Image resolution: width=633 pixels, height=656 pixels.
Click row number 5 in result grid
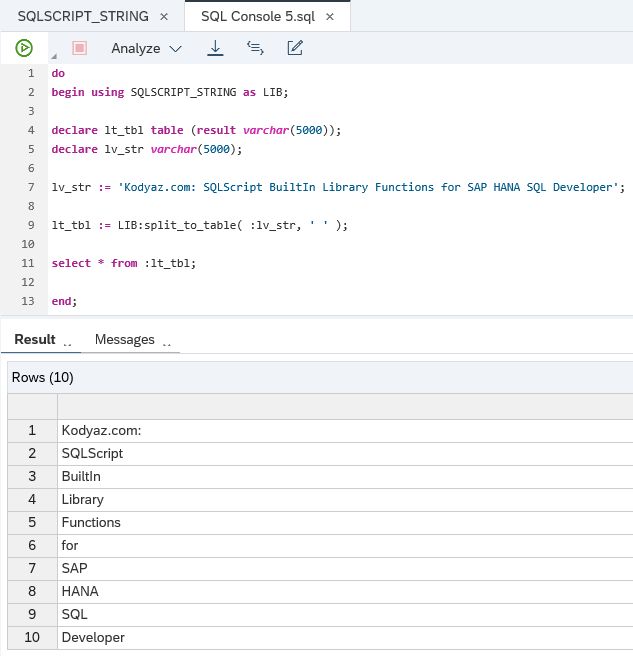(32, 523)
